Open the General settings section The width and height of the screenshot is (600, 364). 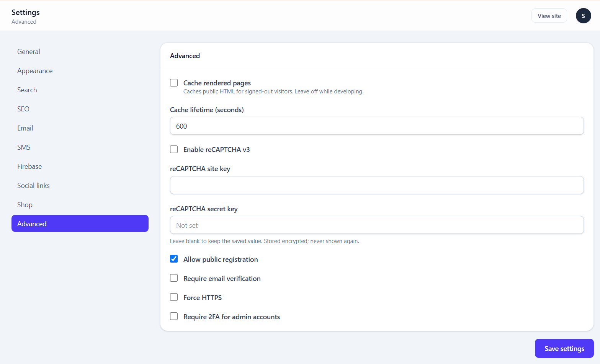tap(80, 51)
